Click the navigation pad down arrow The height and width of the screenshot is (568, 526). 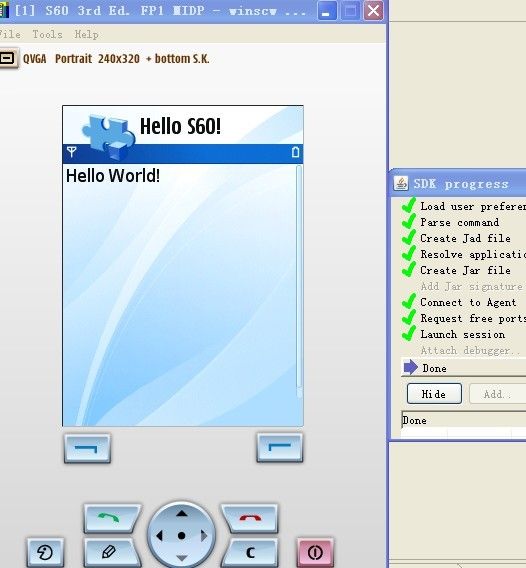(181, 557)
